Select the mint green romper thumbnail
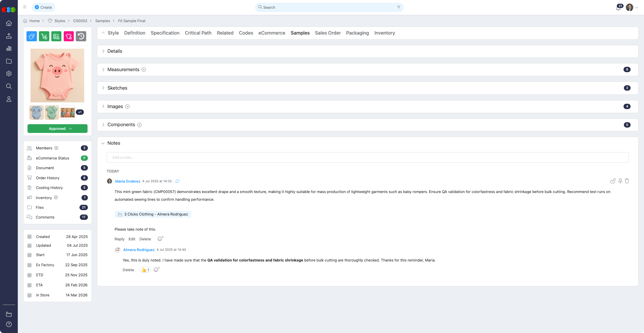This screenshot has width=644, height=333. [52, 112]
